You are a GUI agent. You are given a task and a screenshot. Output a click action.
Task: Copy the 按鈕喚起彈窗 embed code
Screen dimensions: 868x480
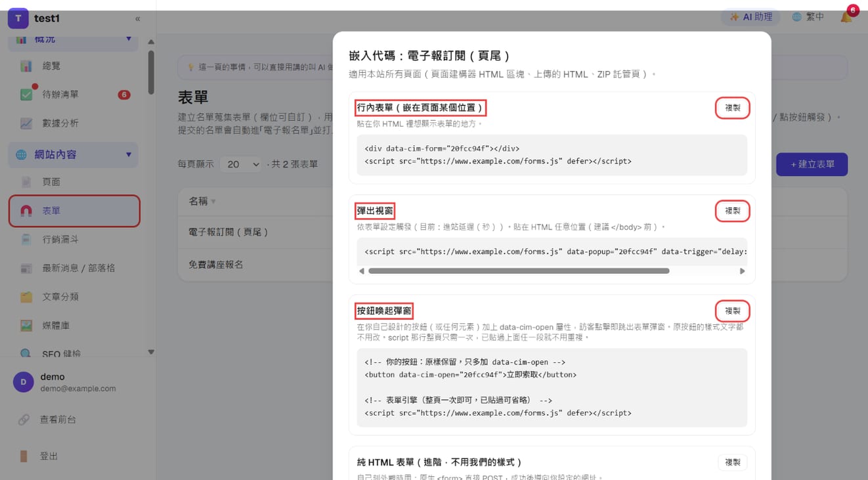pyautogui.click(x=733, y=311)
